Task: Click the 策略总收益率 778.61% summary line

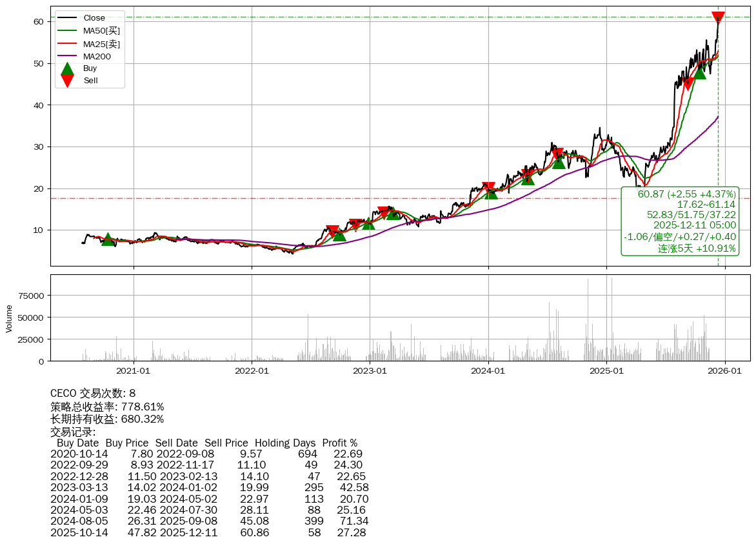Action: click(x=107, y=407)
